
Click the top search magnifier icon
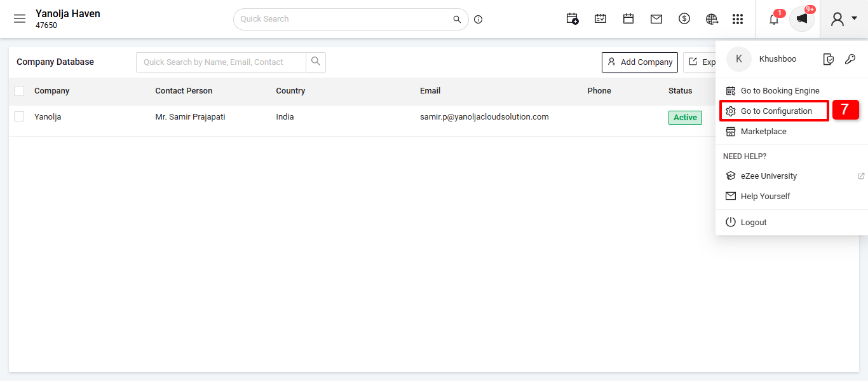coord(457,20)
